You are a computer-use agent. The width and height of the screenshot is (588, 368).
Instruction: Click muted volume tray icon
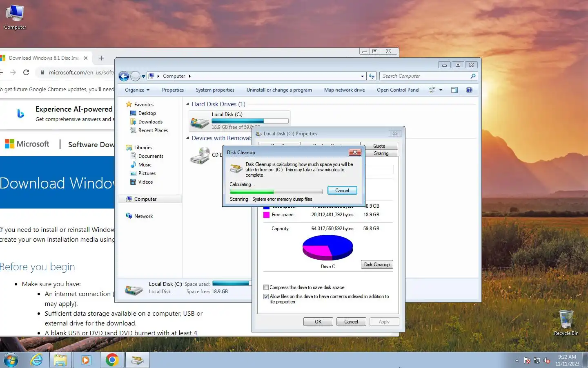click(547, 361)
